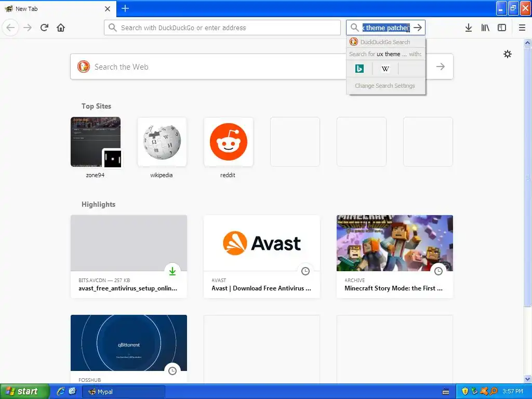Search with the Wikipedia engine icon
Viewport: 532px width, 399px height.
pyautogui.click(x=385, y=69)
